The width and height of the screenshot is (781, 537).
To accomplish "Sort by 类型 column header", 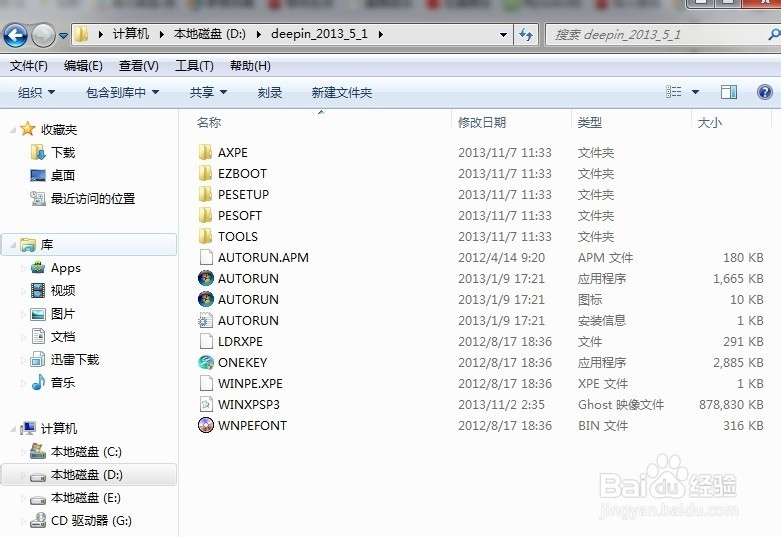I will 590,123.
